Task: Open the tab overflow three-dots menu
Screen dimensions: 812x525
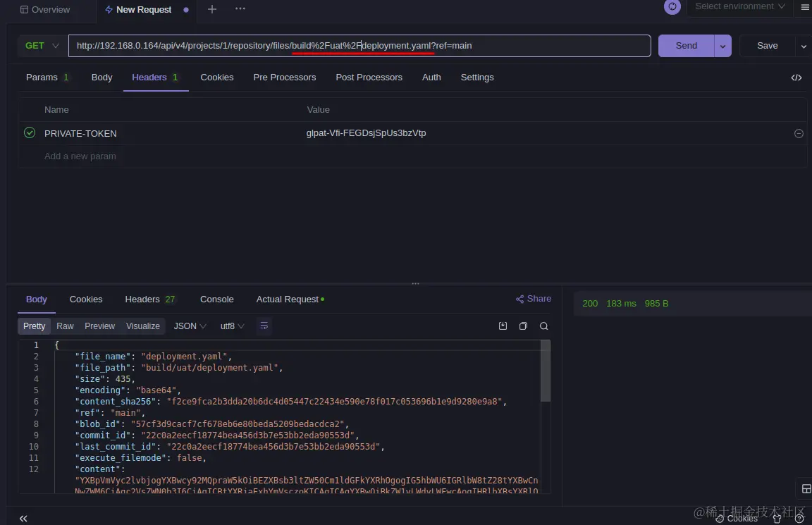Action: (x=240, y=8)
